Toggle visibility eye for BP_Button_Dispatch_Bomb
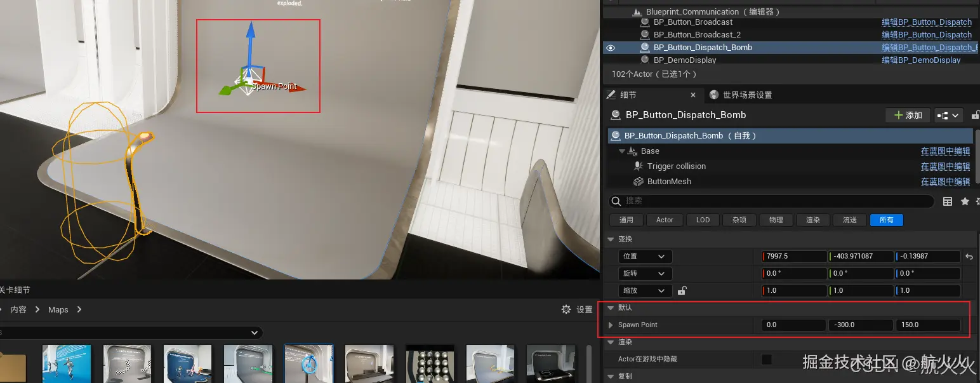This screenshot has height=383, width=980. click(611, 48)
